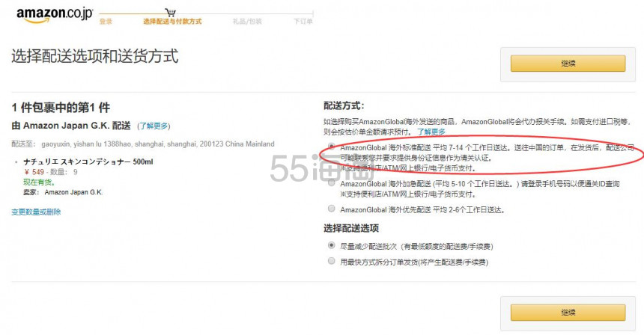Click the shopping cart icon in progress bar

[x=171, y=11]
